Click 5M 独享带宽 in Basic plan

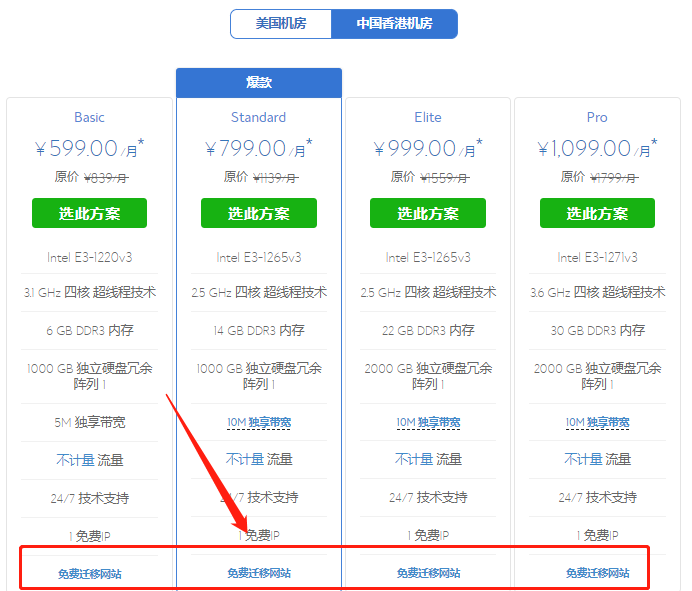tap(90, 422)
